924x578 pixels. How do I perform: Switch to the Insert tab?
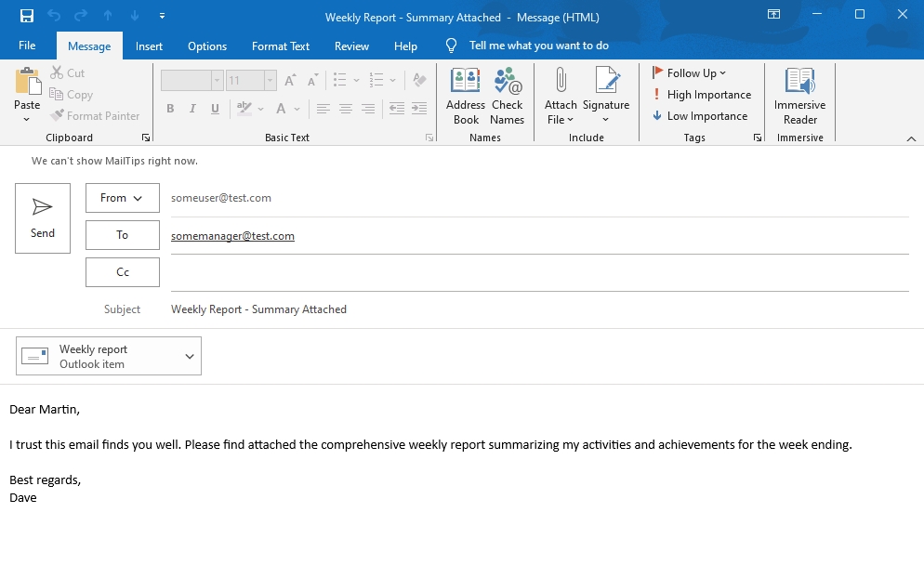pos(149,46)
